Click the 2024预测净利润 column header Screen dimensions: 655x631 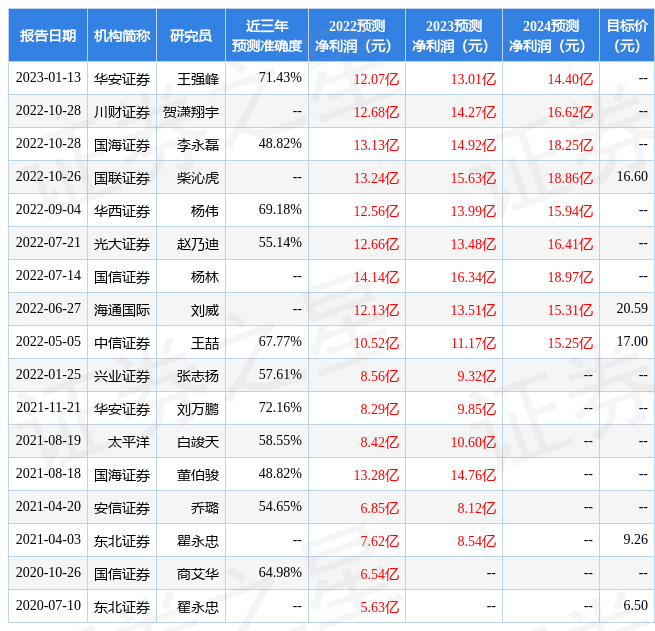(551, 35)
